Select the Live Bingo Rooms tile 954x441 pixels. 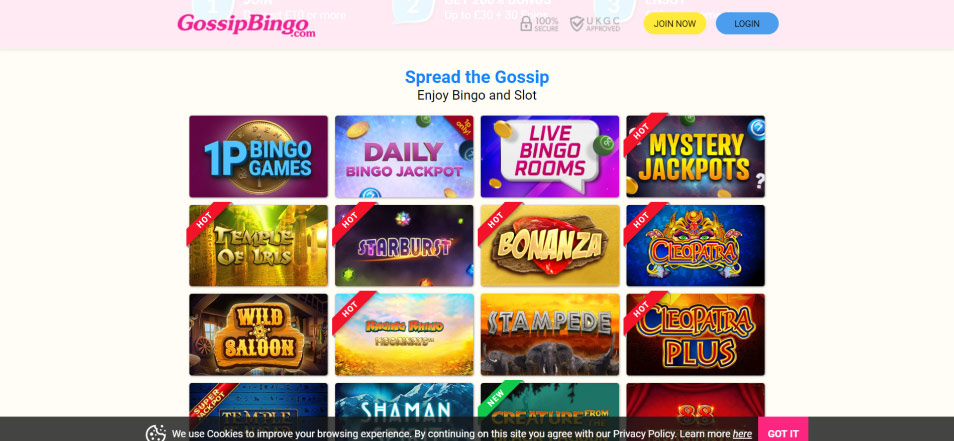(550, 156)
